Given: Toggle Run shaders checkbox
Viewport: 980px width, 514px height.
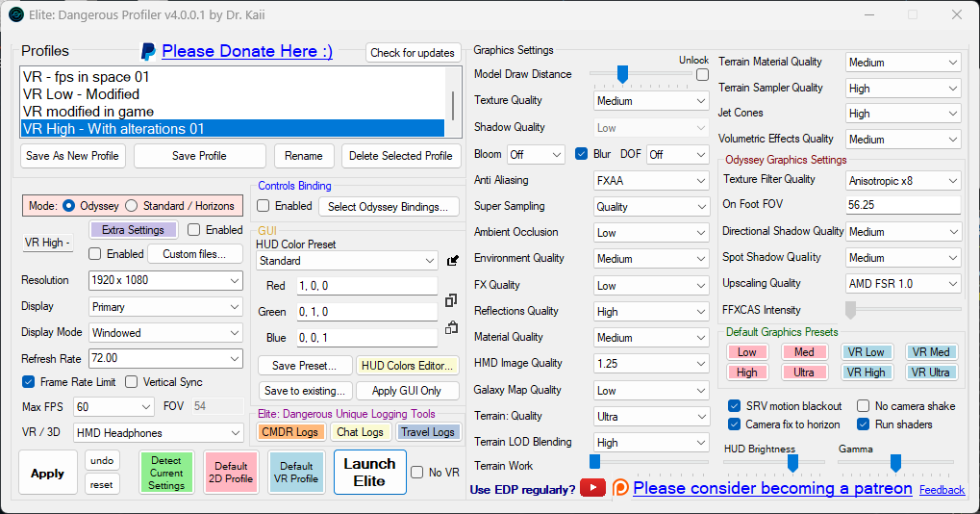Looking at the screenshot, I should tap(863, 424).
